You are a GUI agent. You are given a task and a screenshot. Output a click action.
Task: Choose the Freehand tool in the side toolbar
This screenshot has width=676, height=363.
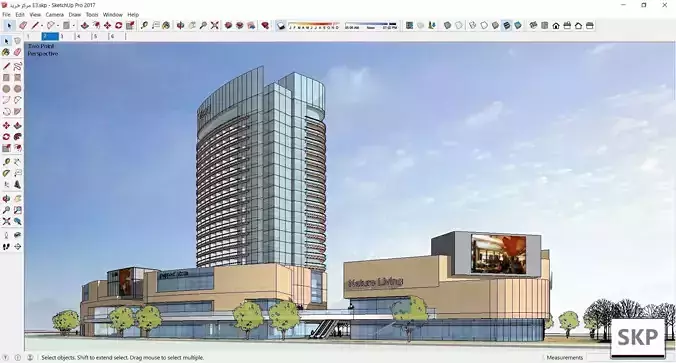[x=17, y=66]
